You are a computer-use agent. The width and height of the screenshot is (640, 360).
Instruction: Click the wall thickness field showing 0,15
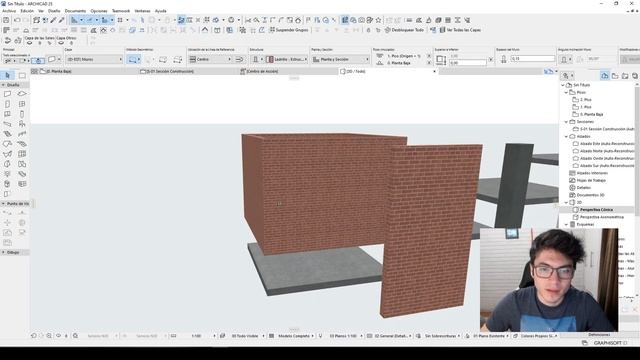[x=533, y=59]
